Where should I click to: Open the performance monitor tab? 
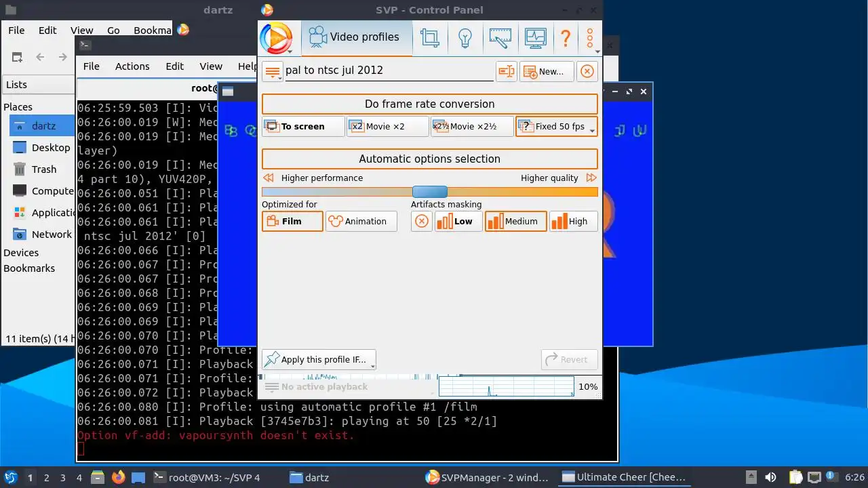(x=535, y=38)
